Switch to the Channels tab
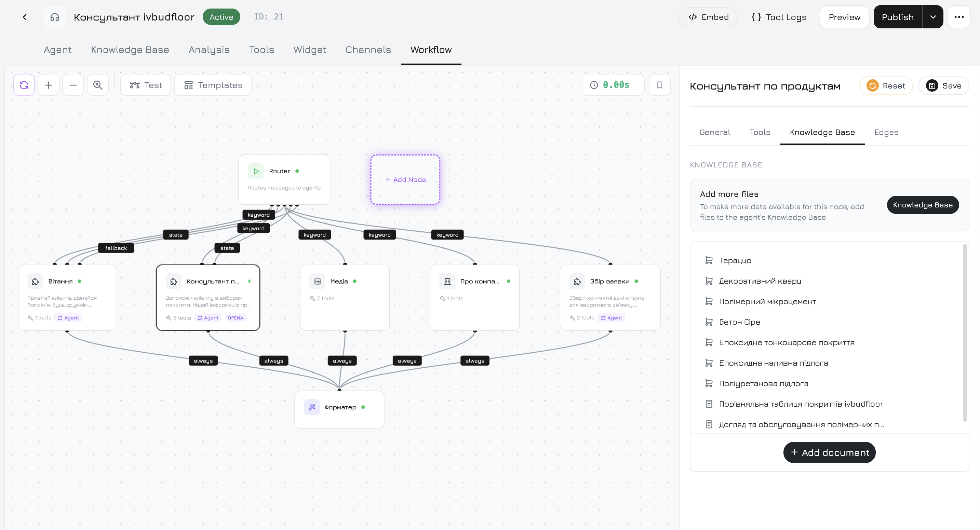The height and width of the screenshot is (530, 980). tap(368, 50)
